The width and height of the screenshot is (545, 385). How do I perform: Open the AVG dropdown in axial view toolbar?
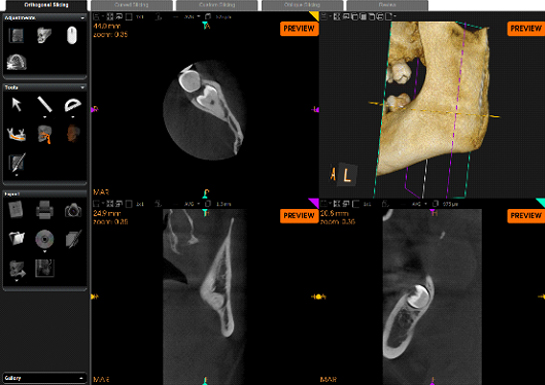point(192,16)
